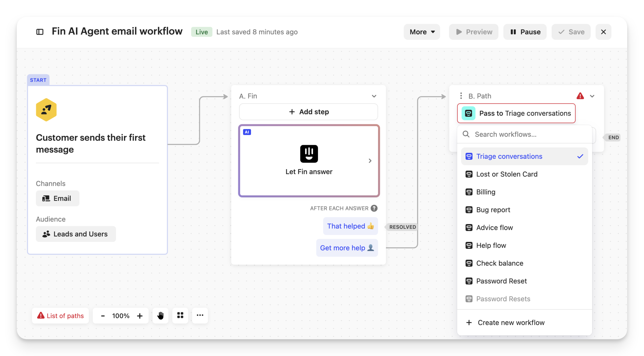Click Pass to Triage conversations step

pos(516,113)
